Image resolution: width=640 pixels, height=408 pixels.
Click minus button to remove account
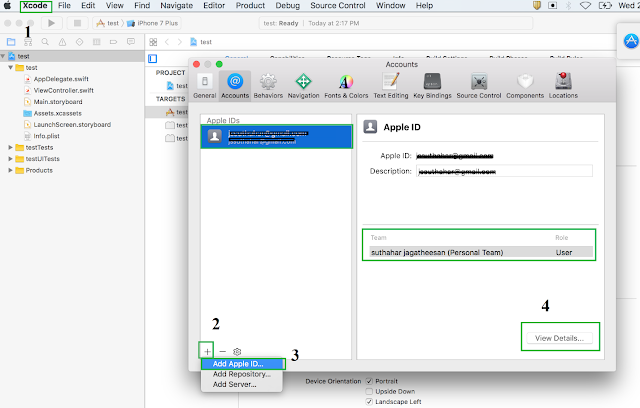tap(222, 351)
